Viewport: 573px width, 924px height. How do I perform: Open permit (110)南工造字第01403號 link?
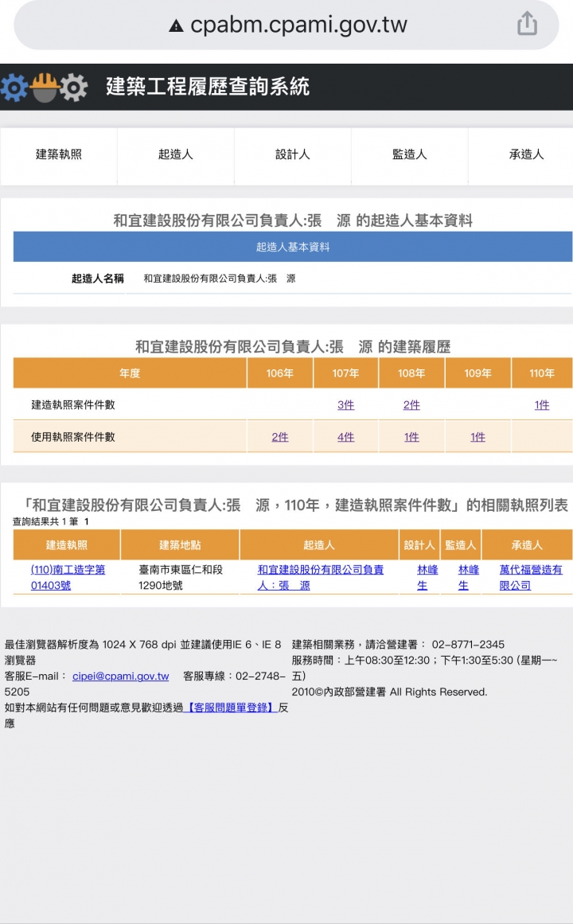[x=68, y=578]
